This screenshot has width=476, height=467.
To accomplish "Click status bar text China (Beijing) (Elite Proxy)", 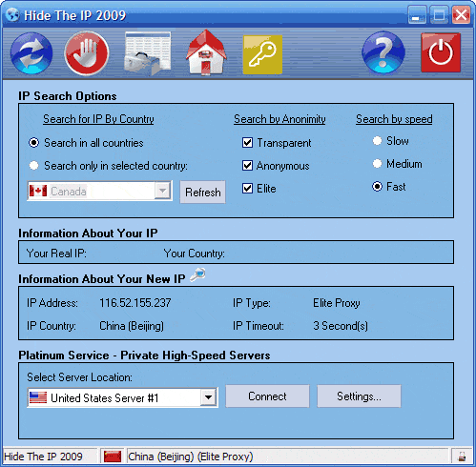I will coord(191,457).
